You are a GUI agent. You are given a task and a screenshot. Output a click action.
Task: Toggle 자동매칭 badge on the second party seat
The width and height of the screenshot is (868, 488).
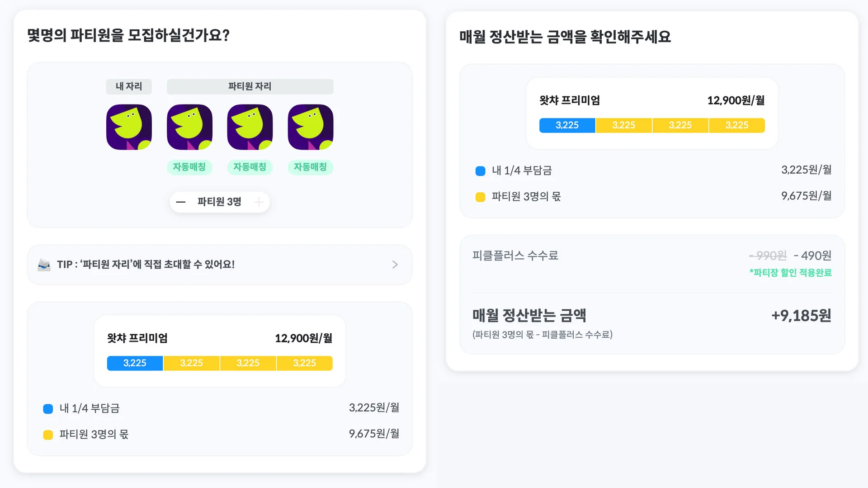click(250, 167)
